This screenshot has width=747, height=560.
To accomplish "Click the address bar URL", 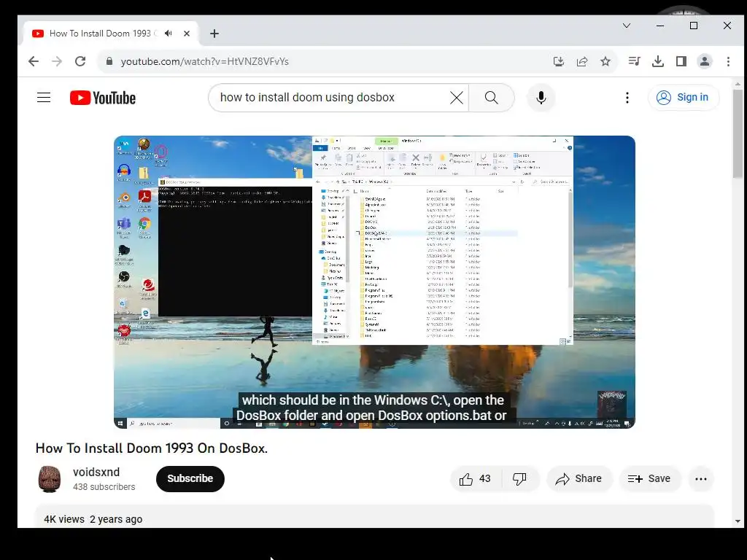I will (x=205, y=61).
